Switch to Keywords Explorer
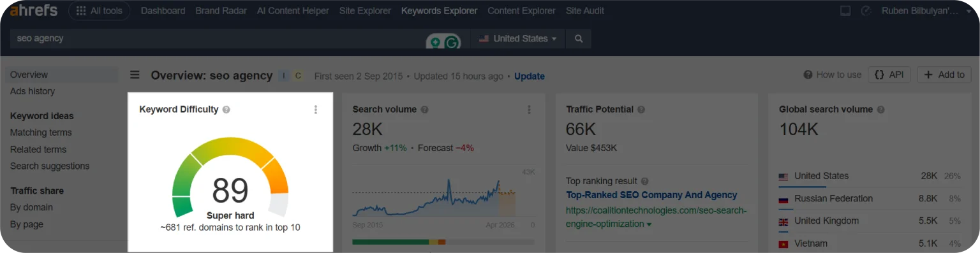 pos(439,11)
